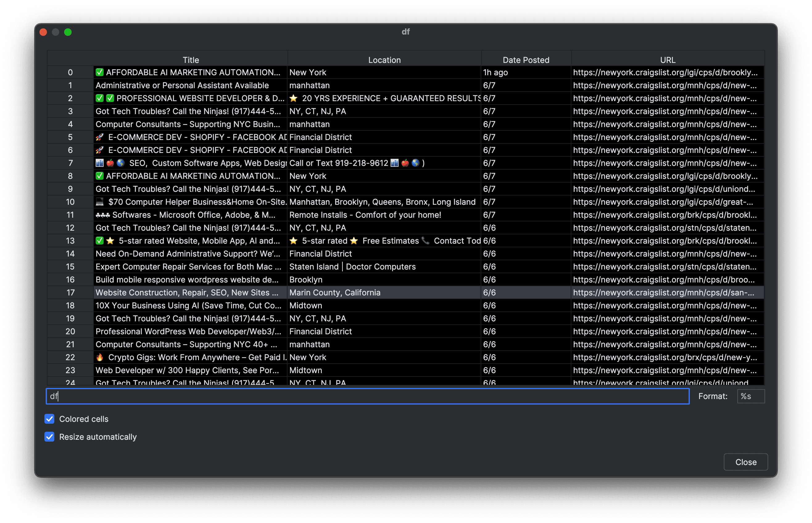Click the rocket icon in row 5 title
The width and height of the screenshot is (812, 523).
[100, 137]
